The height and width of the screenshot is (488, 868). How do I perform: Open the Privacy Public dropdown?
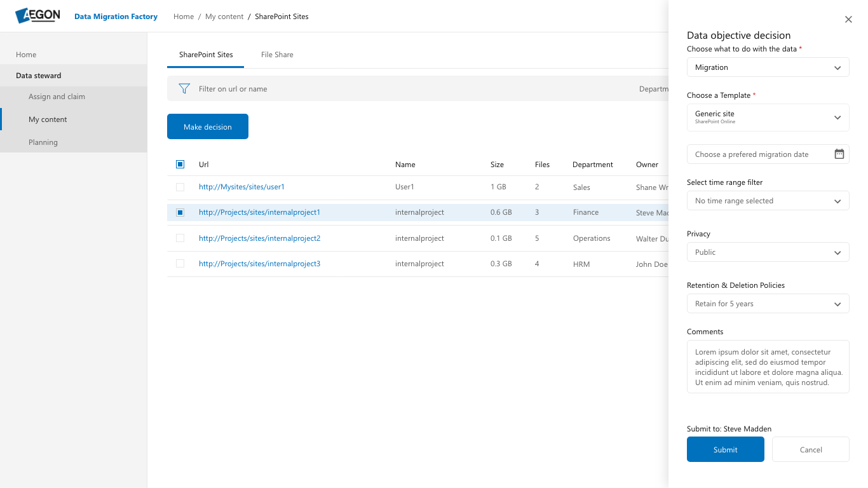[768, 252]
